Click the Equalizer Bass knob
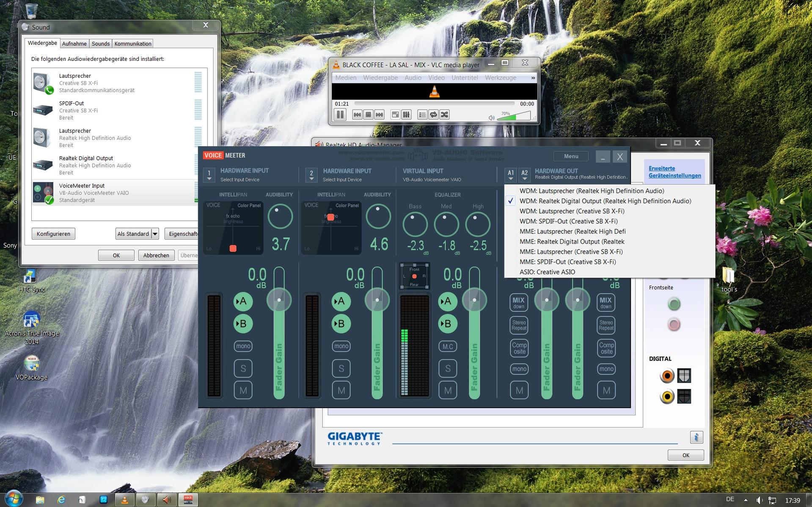Image resolution: width=812 pixels, height=507 pixels. click(x=415, y=224)
